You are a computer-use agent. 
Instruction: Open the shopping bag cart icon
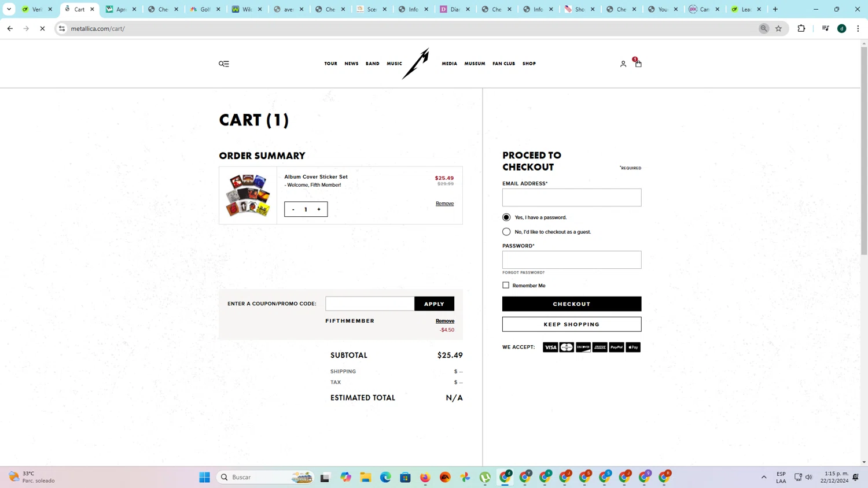tap(638, 62)
